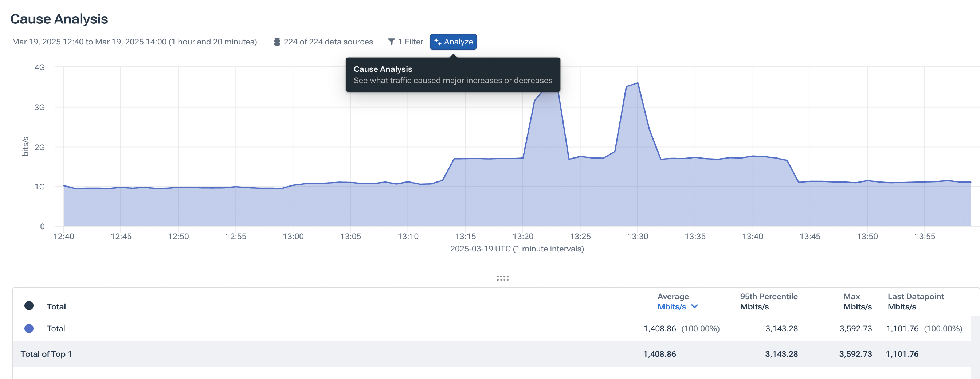Image resolution: width=980 pixels, height=379 pixels.
Task: Click the database data sources icon
Action: tap(277, 42)
